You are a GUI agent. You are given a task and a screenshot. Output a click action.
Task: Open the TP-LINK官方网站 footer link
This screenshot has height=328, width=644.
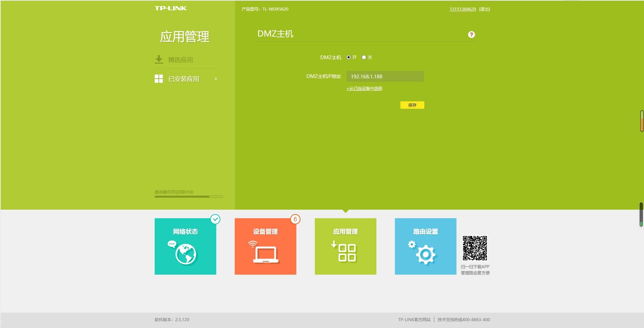pos(414,320)
